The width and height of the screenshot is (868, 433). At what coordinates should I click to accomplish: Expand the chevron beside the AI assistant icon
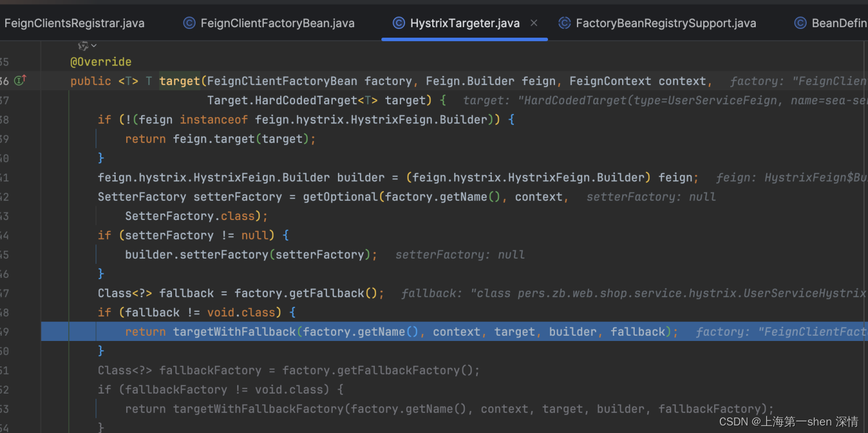point(94,46)
